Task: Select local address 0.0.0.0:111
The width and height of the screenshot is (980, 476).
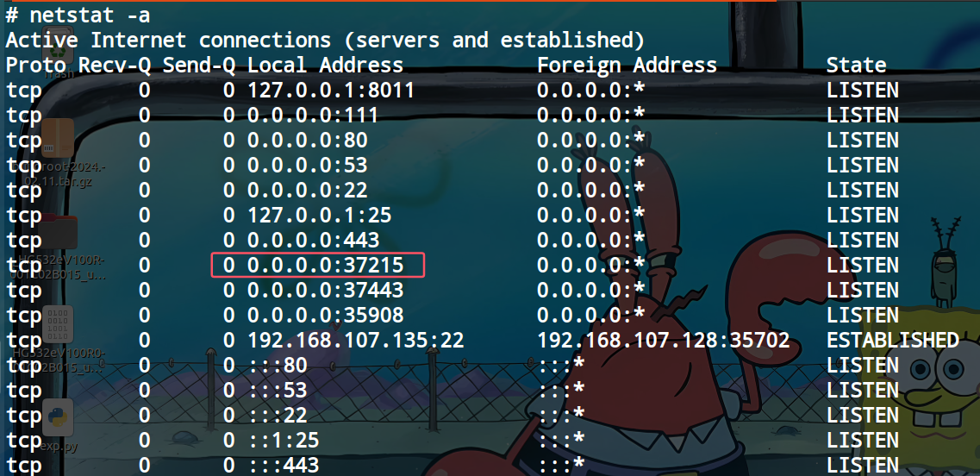Action: (313, 115)
